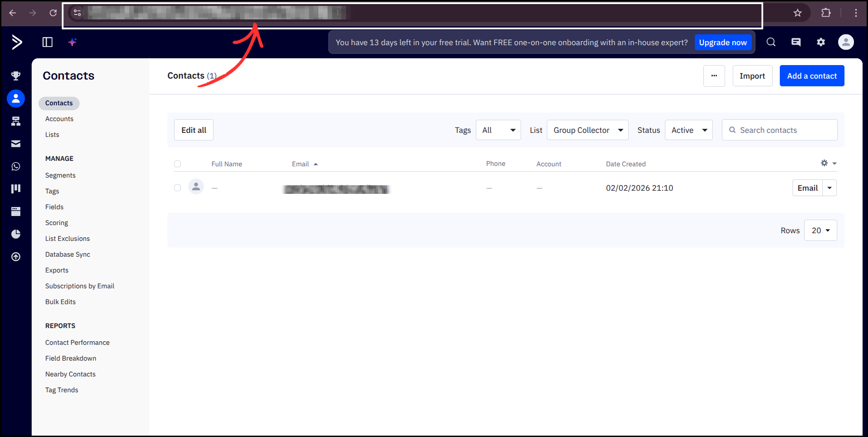
Task: Open the WhatsApp conversations icon in the sidebar
Action: pos(16,166)
